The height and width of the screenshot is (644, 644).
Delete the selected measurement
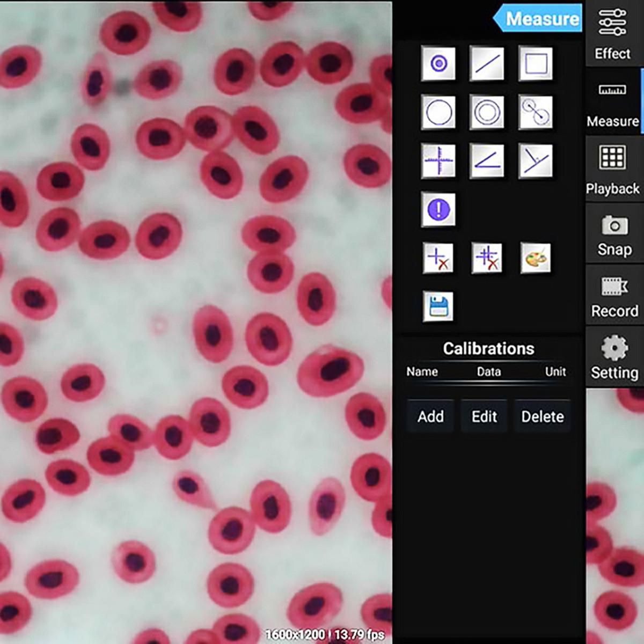[438, 258]
